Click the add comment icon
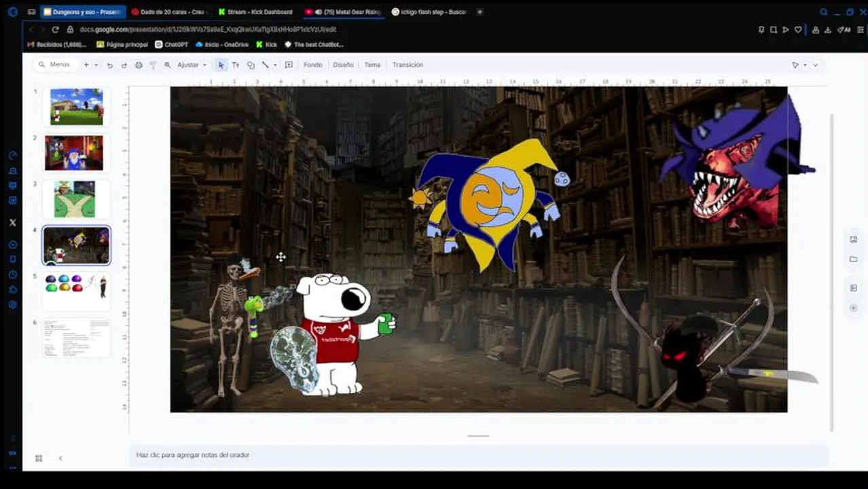Viewport: 868px width, 489px height. tap(289, 65)
